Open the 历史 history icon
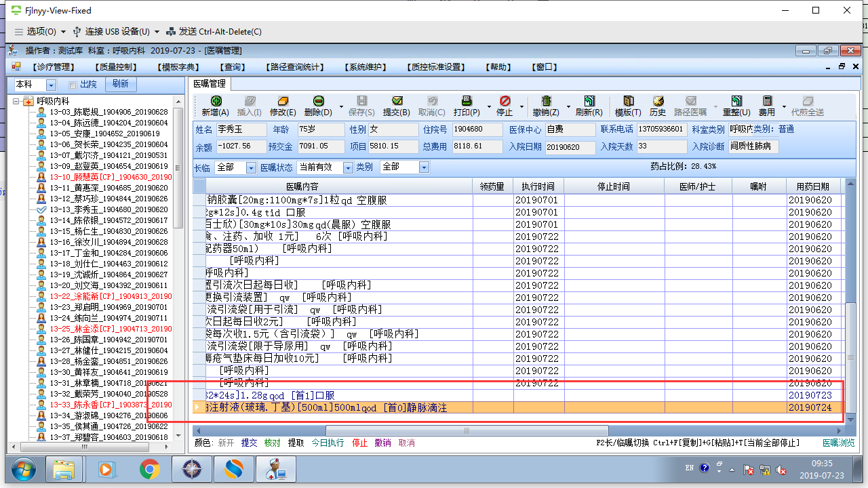 (658, 101)
